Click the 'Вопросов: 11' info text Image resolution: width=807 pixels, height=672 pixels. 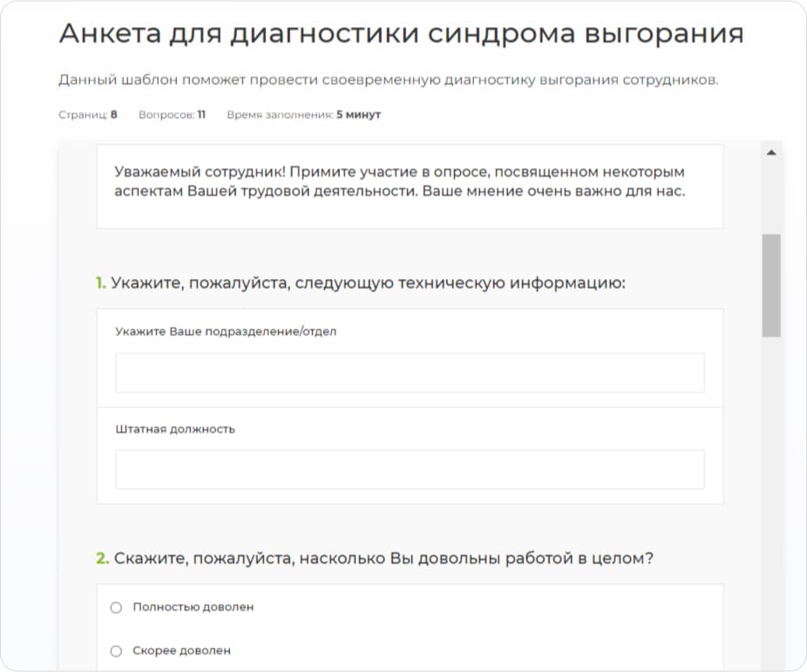172,115
